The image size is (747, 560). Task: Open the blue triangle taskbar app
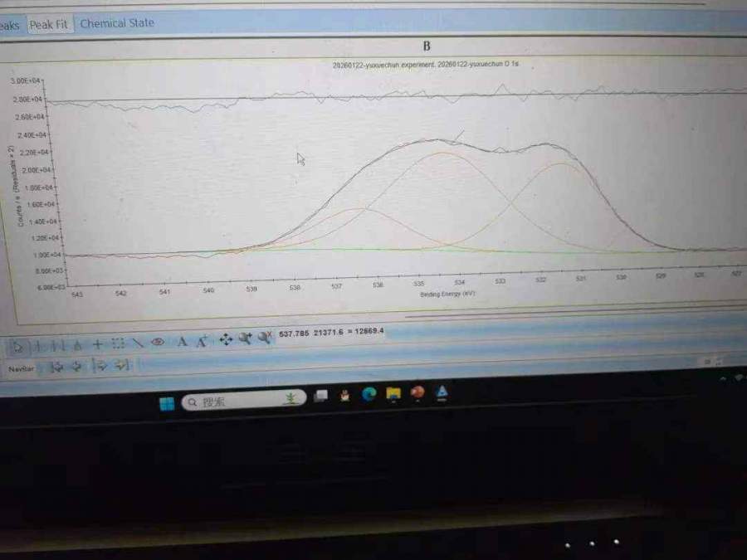442,392
